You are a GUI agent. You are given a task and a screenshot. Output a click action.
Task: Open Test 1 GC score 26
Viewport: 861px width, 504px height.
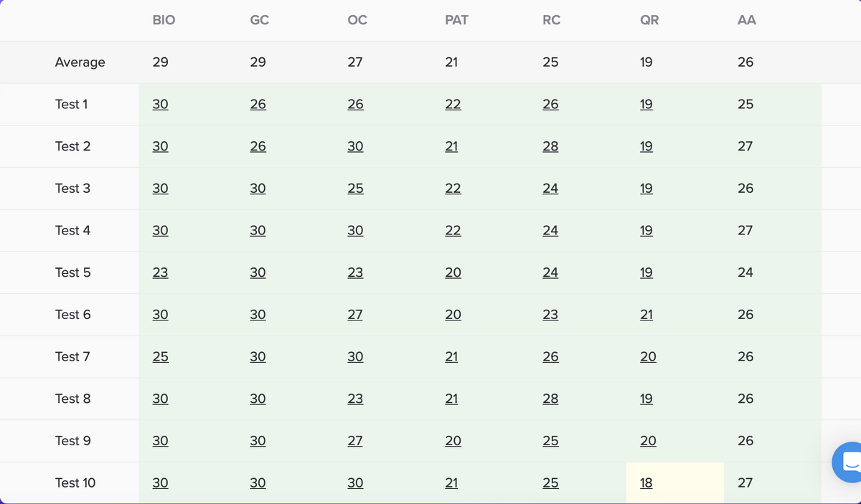pyautogui.click(x=258, y=104)
